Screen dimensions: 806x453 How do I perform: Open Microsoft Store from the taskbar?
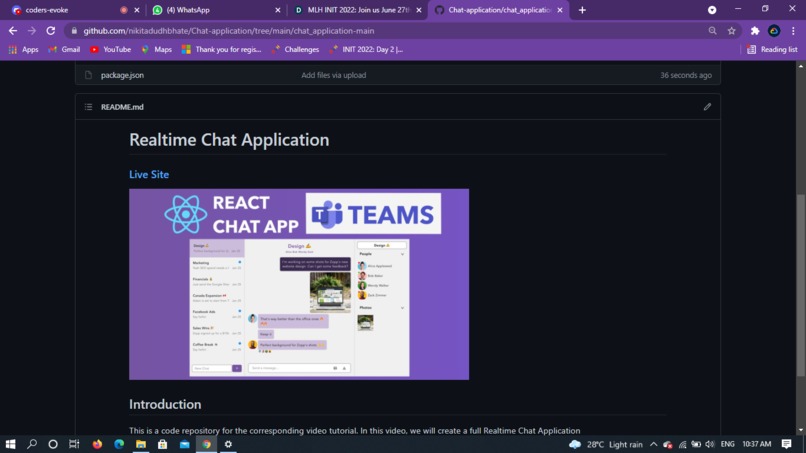click(x=162, y=444)
